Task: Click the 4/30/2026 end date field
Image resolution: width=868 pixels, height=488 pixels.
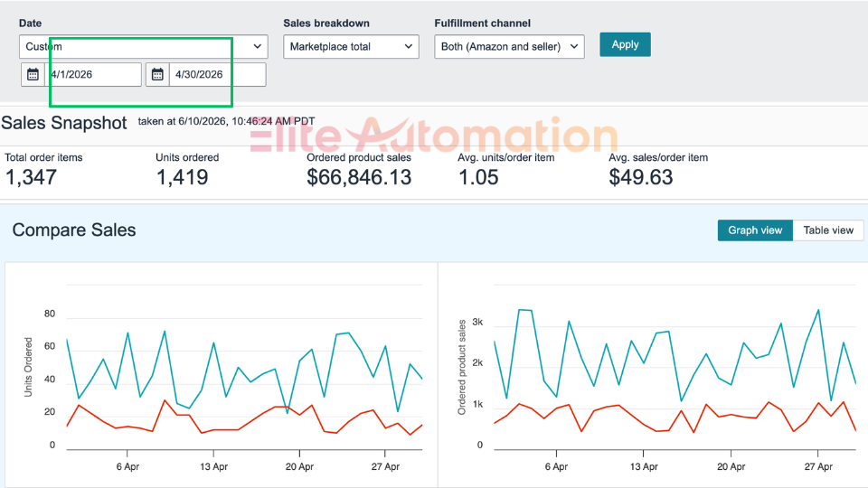Action: click(x=218, y=74)
